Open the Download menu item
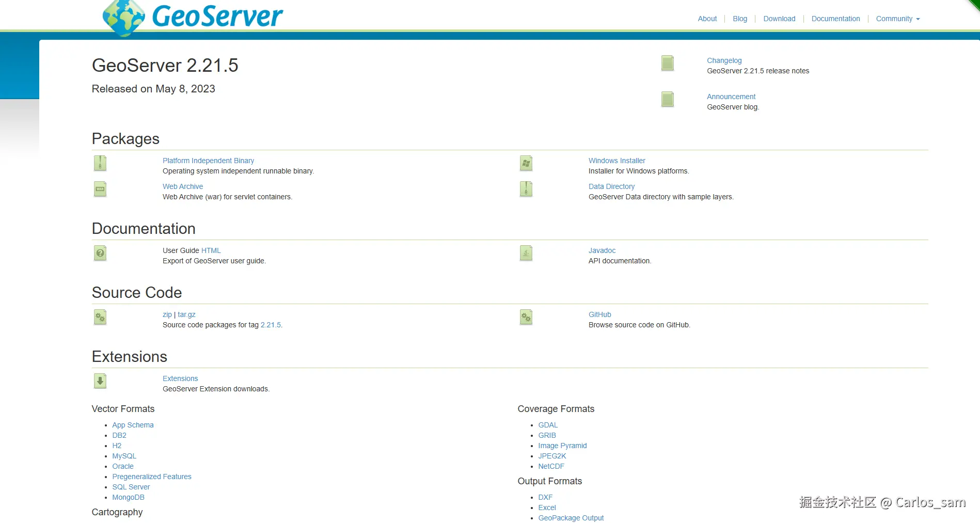980x523 pixels. [779, 19]
